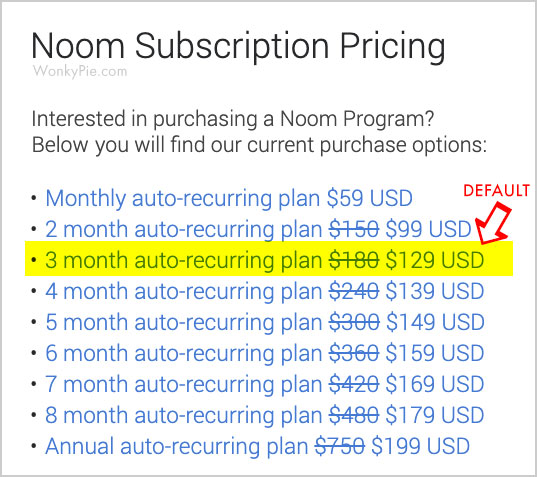Click the struck-through $750 annual price
Screen dimensions: 537x477
[340, 446]
